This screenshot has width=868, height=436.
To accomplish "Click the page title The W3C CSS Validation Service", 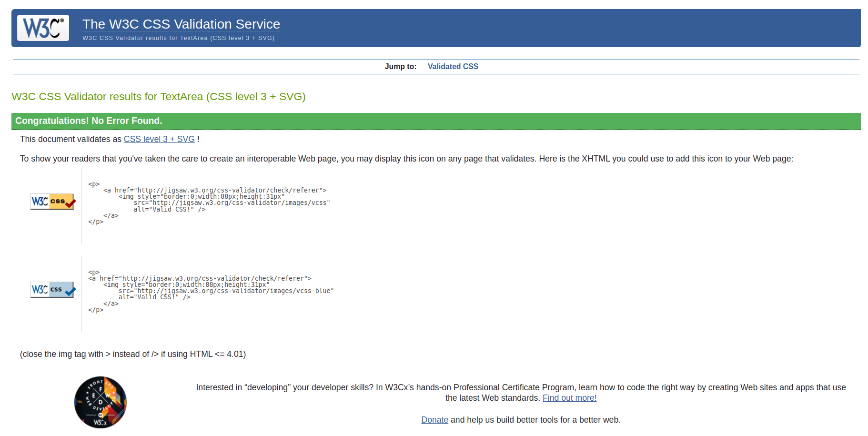I will pyautogui.click(x=181, y=24).
